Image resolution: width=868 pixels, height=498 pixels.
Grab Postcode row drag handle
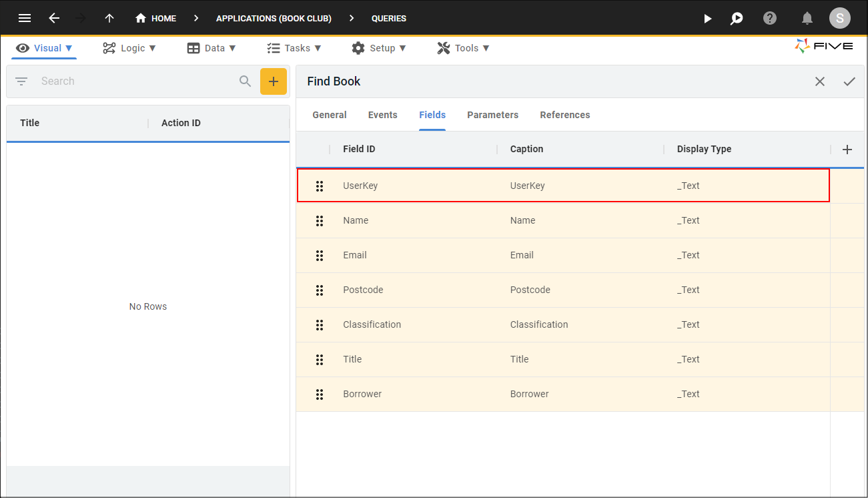tap(320, 290)
